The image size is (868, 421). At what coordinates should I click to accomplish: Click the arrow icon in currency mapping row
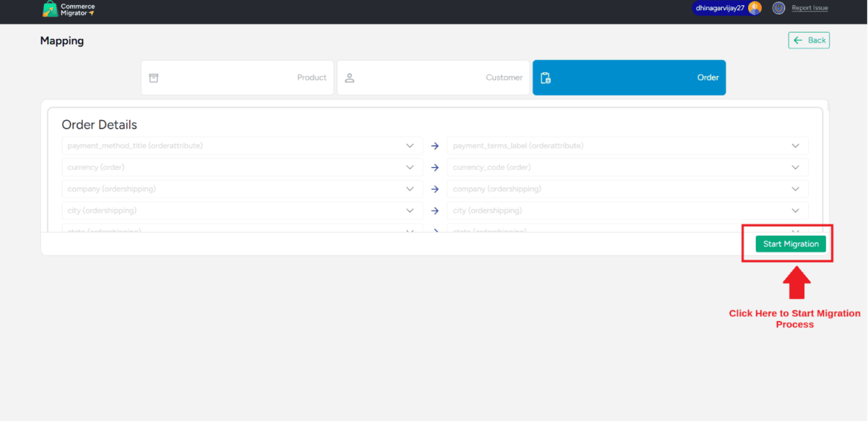[435, 168]
